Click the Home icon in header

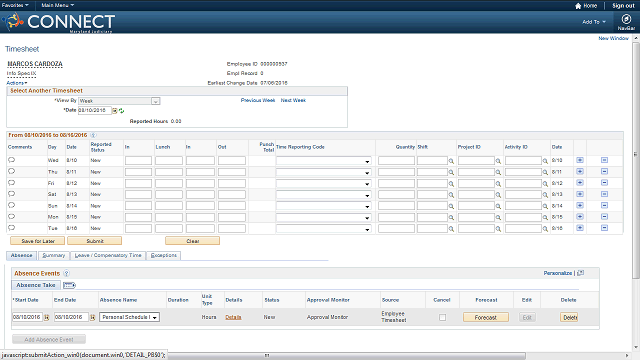pyautogui.click(x=578, y=6)
